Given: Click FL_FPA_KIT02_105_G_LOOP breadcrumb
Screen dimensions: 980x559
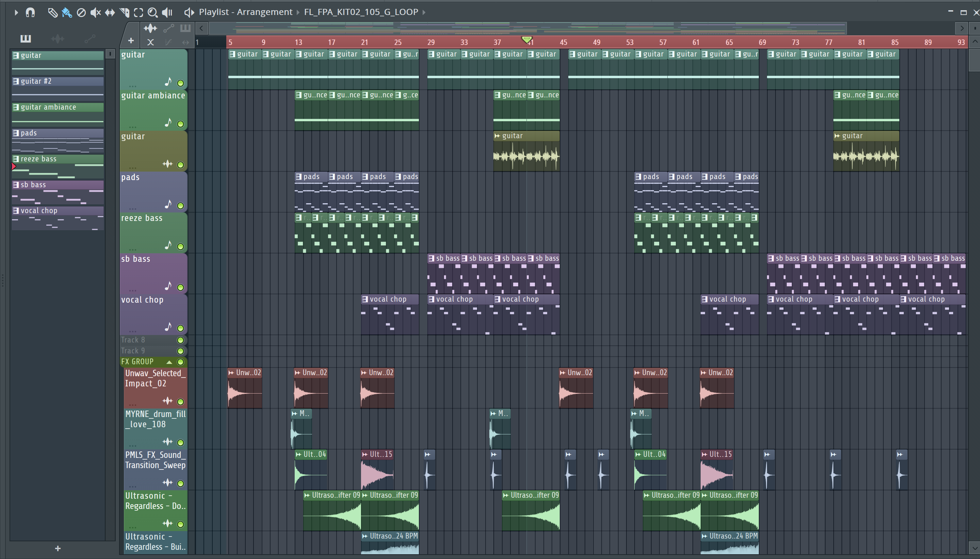Looking at the screenshot, I should pyautogui.click(x=361, y=12).
